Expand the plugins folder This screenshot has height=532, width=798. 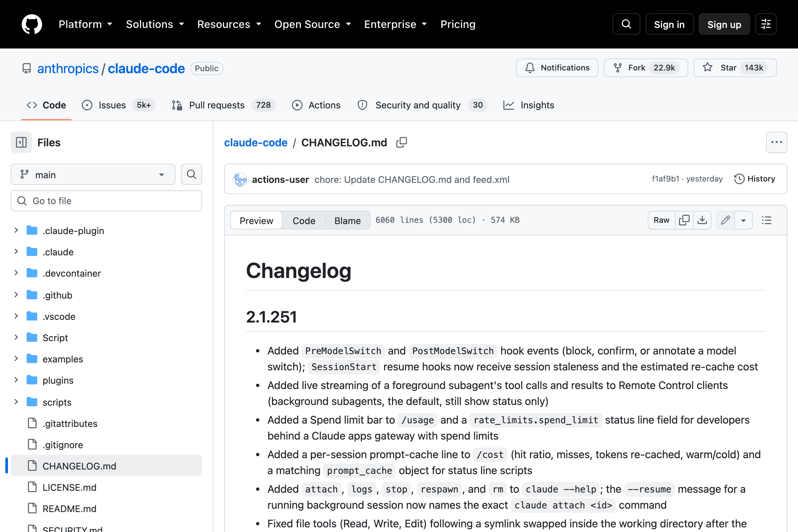pyautogui.click(x=16, y=380)
